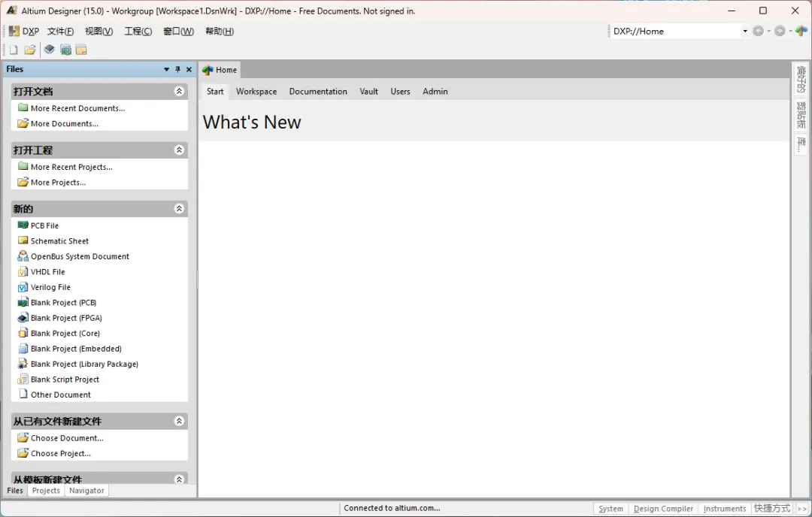
Task: Click the Blank Script Project icon
Action: (x=23, y=379)
